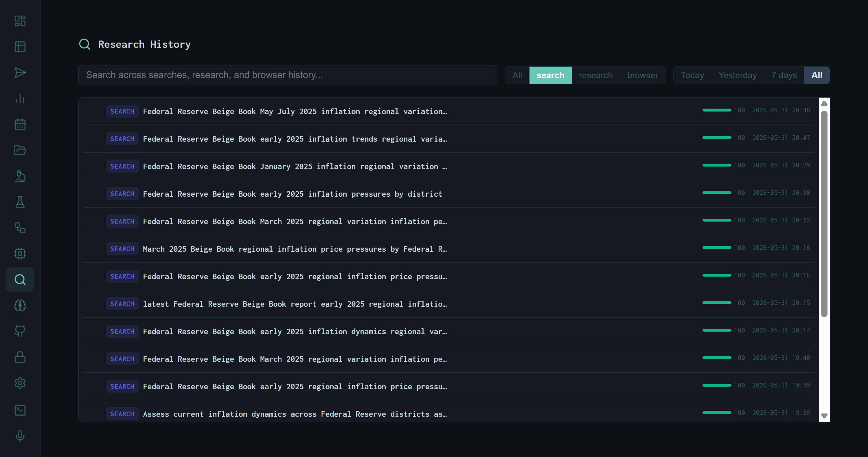Click SEARCH badge on the 20:29 row

tap(122, 166)
